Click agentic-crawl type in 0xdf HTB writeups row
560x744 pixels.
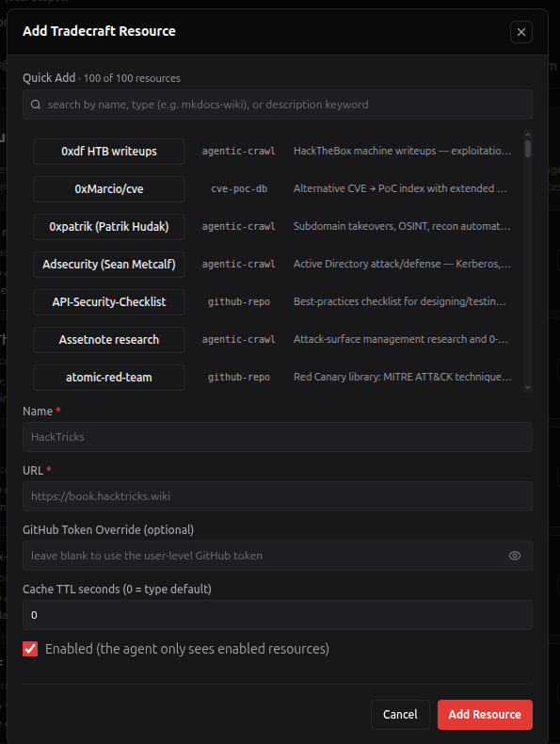click(238, 152)
